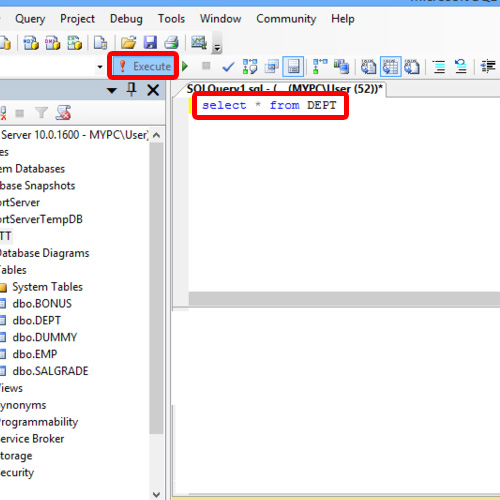
Task: Click the script icon with red mark
Action: pos(63,113)
